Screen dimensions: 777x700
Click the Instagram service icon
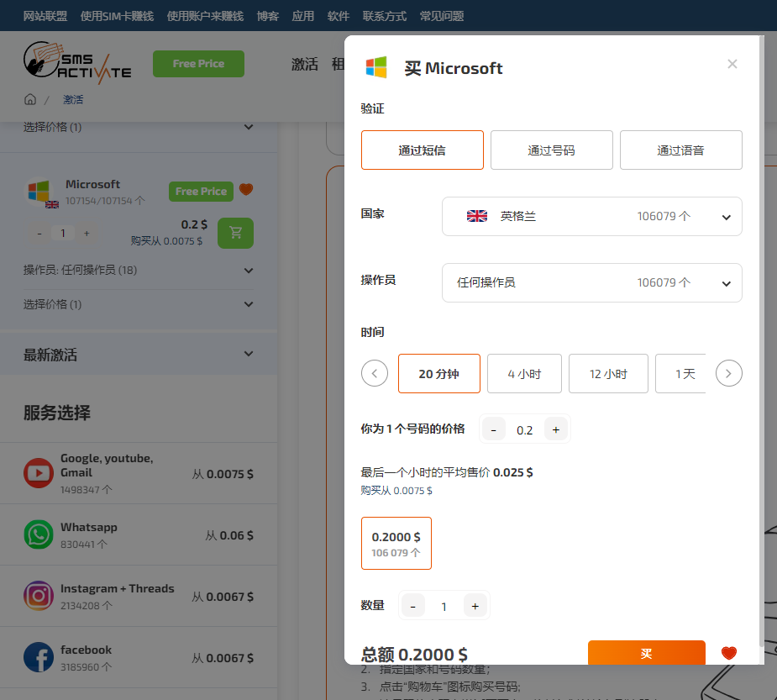point(39,596)
